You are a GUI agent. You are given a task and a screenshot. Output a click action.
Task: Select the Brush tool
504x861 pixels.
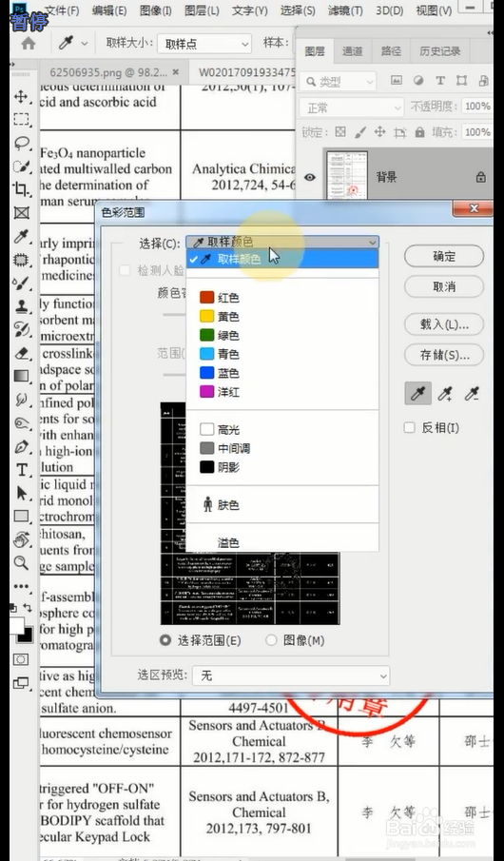click(x=21, y=284)
